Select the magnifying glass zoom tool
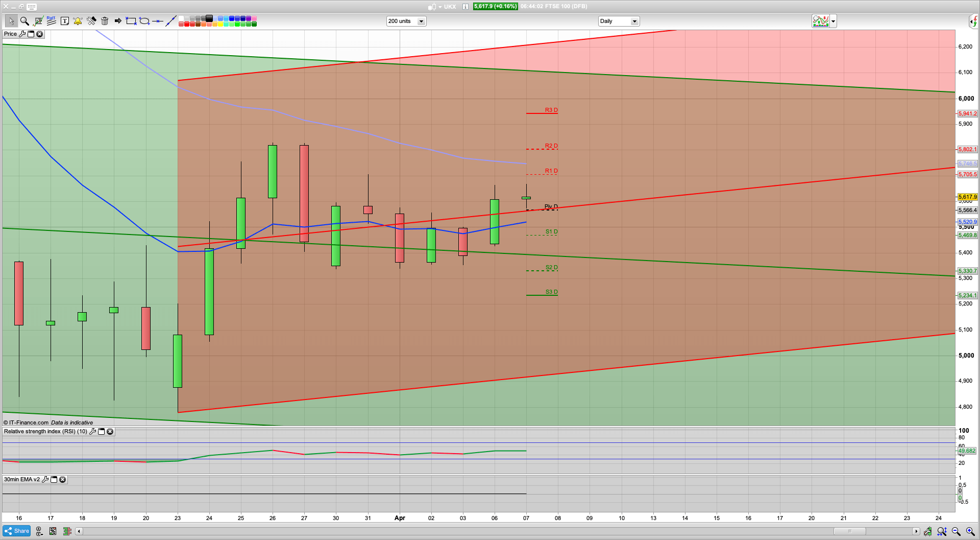The image size is (980, 540). point(24,21)
